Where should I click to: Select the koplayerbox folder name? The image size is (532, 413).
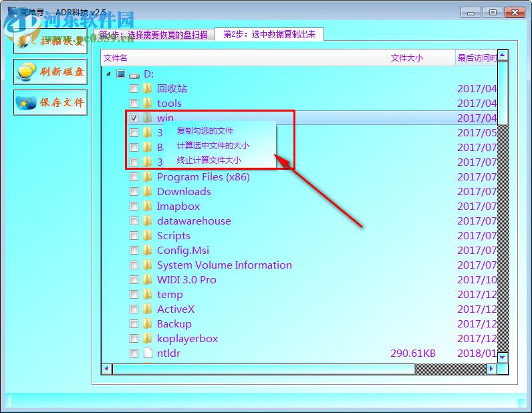(187, 339)
